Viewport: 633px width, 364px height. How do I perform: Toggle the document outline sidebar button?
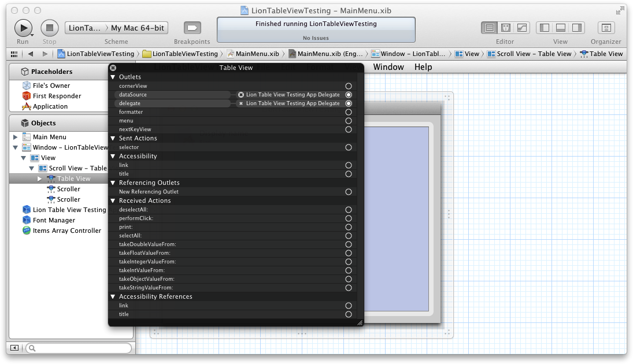pyautogui.click(x=14, y=348)
